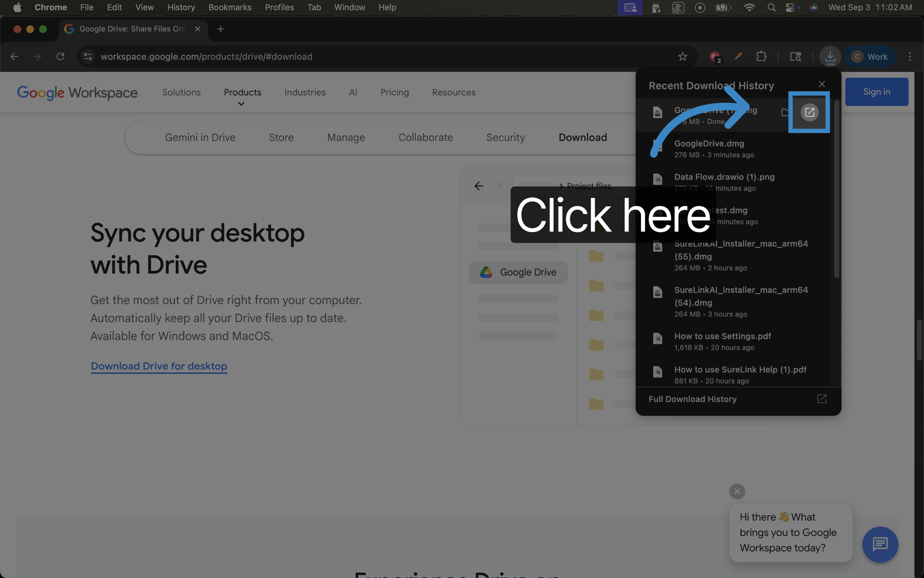Open downloaded file via open-in-new icon
This screenshot has width=924, height=578.
click(x=809, y=112)
